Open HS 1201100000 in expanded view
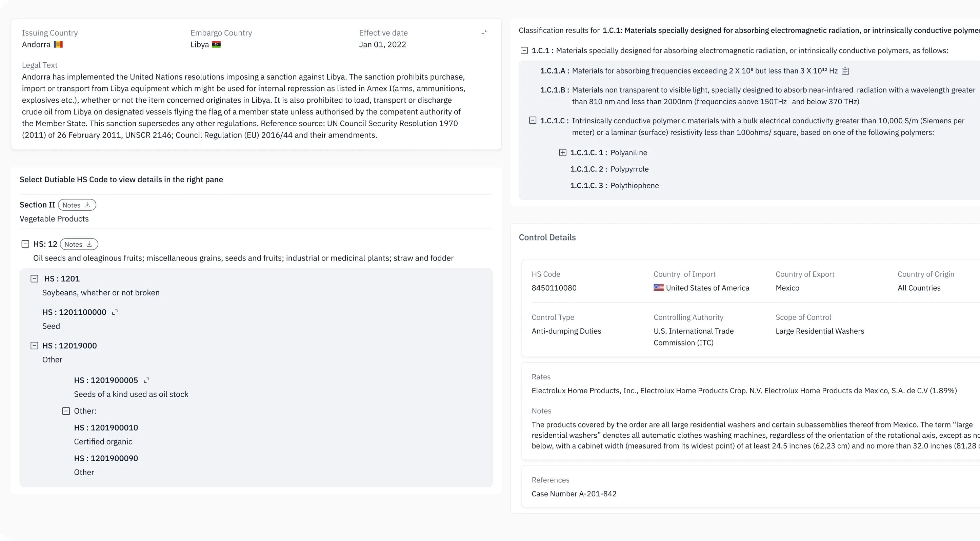The width and height of the screenshot is (980, 541). pos(115,312)
